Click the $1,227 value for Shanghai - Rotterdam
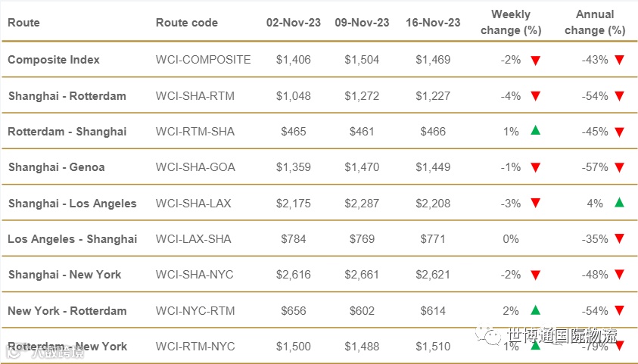The image size is (638, 364). click(433, 96)
